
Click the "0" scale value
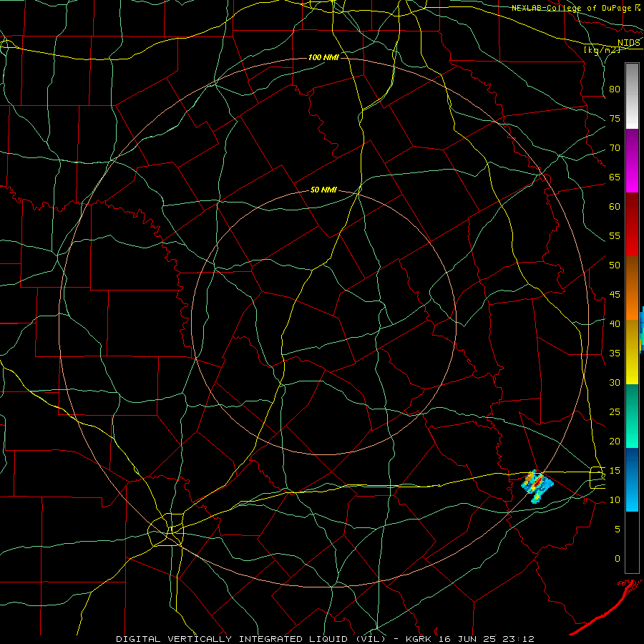tap(618, 559)
